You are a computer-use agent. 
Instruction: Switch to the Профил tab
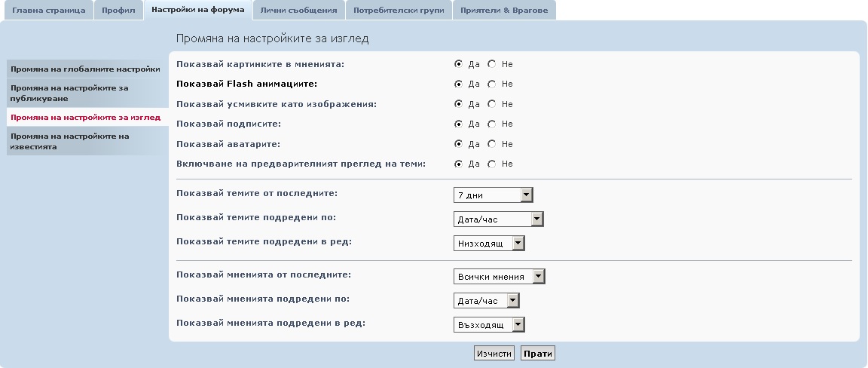(x=119, y=11)
